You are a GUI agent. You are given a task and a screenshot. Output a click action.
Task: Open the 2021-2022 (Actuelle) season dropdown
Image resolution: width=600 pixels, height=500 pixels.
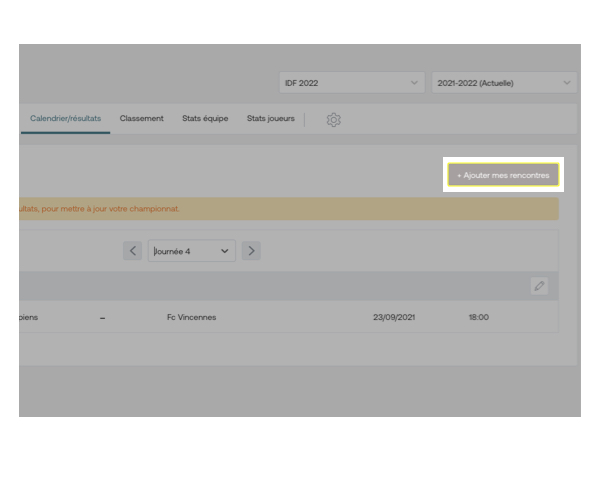click(x=504, y=83)
